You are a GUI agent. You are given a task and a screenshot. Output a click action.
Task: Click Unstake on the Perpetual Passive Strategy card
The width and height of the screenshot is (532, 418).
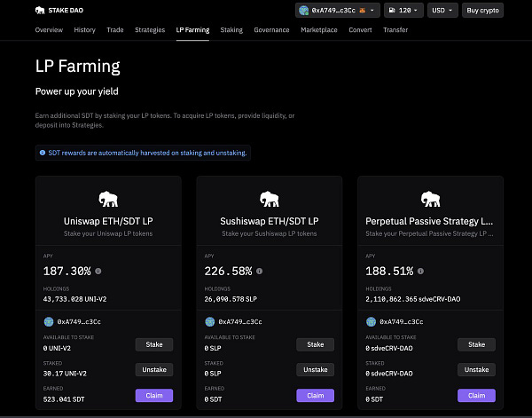tap(476, 369)
